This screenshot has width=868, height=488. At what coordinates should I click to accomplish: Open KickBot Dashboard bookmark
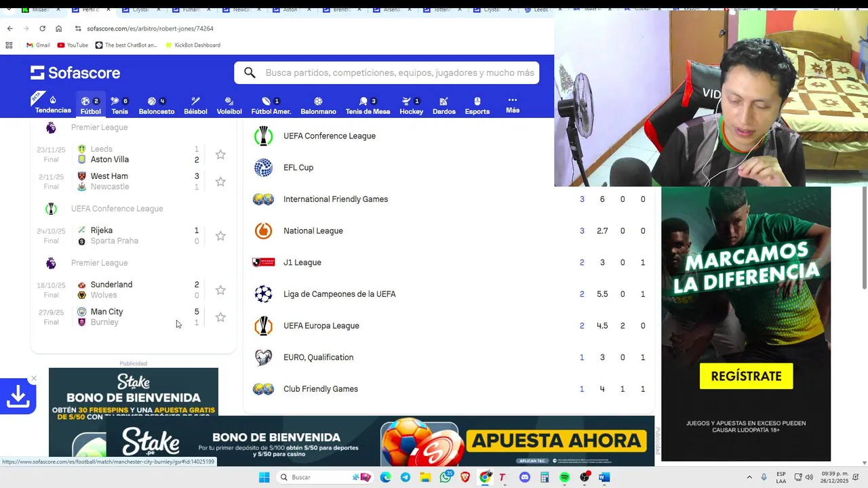point(192,45)
